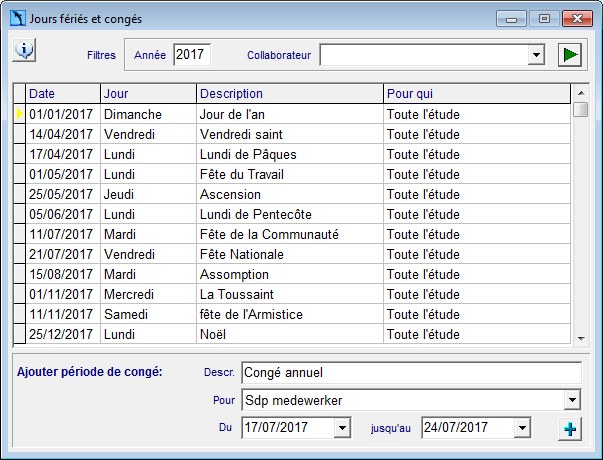Minimize the Jours fériés et congés window
The image size is (603, 460).
511,18
